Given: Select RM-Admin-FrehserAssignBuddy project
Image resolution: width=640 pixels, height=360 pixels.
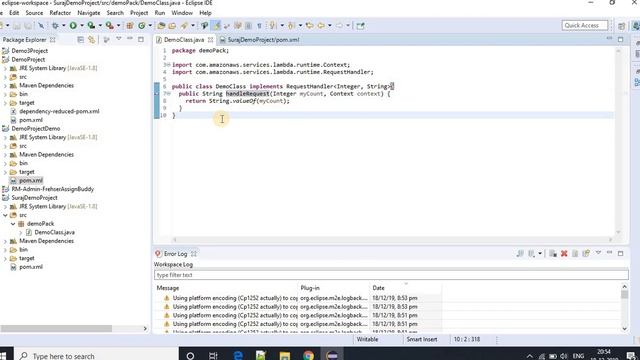Looking at the screenshot, I should pos(53,189).
